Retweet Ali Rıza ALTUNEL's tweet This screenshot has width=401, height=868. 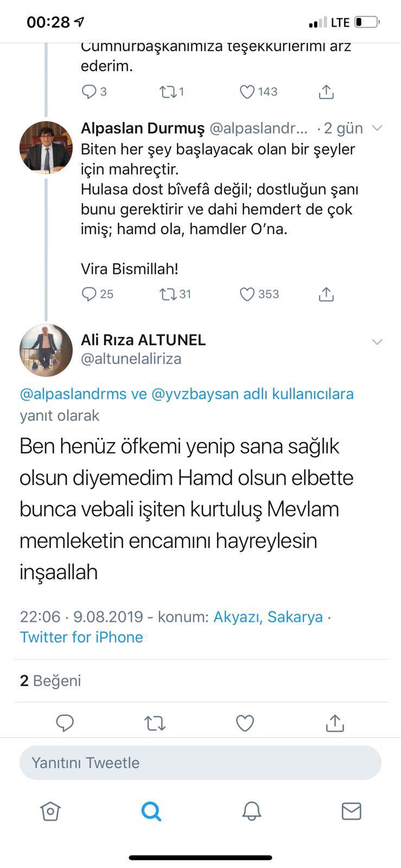(155, 723)
